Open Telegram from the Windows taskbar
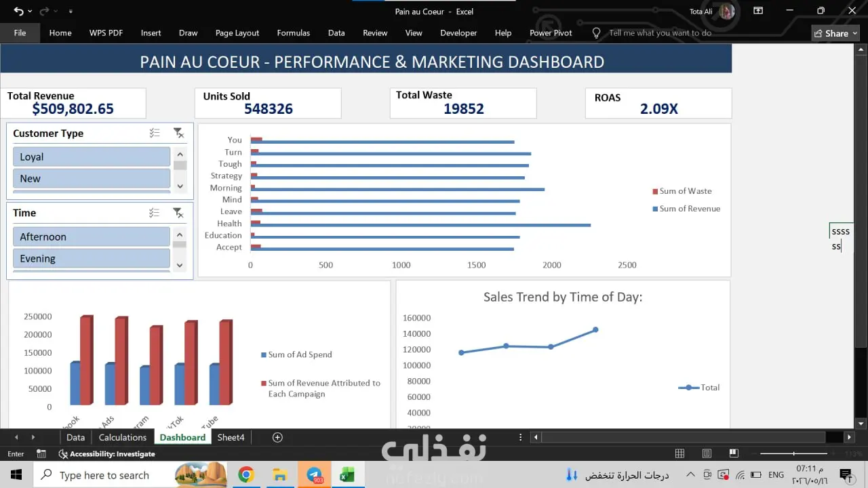Screen dimensions: 868x488 [x=314, y=474]
